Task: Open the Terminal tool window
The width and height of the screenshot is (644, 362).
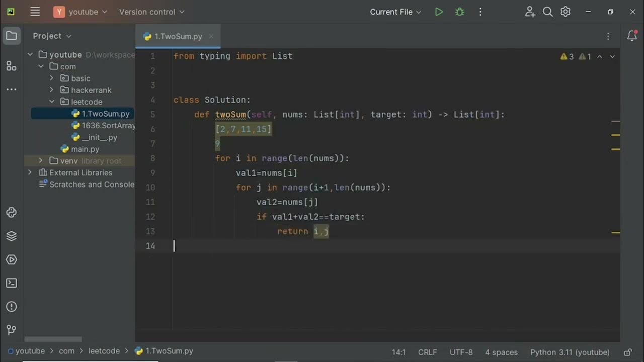Action: pos(12,283)
